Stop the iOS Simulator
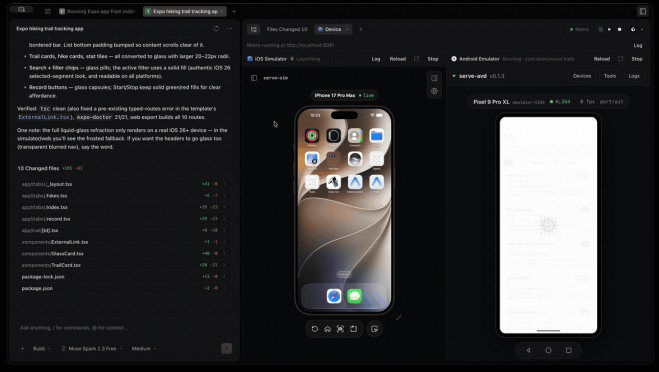This screenshot has height=372, width=659. [x=433, y=59]
